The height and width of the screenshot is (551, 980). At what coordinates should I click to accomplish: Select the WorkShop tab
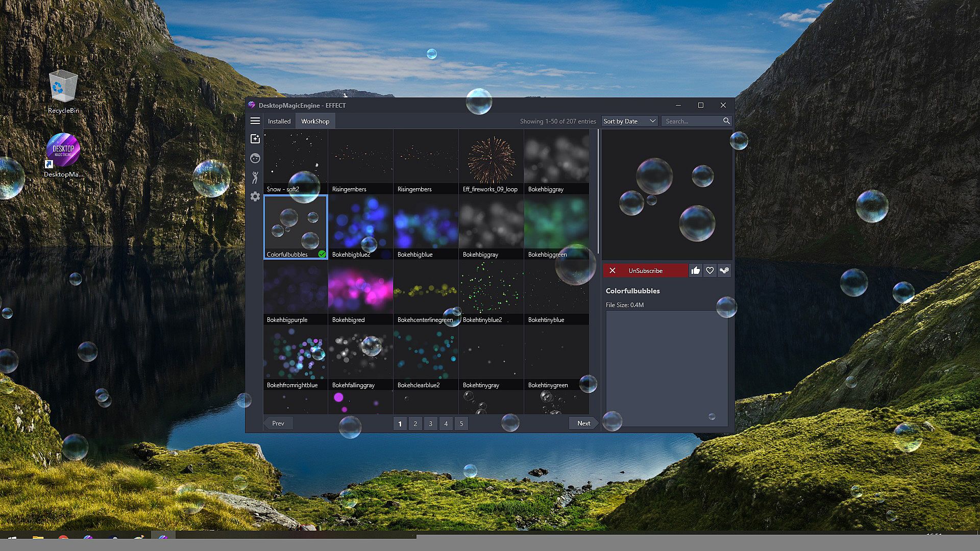pyautogui.click(x=315, y=121)
